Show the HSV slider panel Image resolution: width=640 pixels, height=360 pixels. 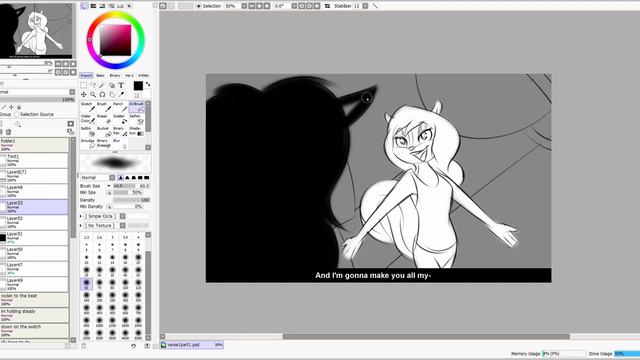point(102,6)
